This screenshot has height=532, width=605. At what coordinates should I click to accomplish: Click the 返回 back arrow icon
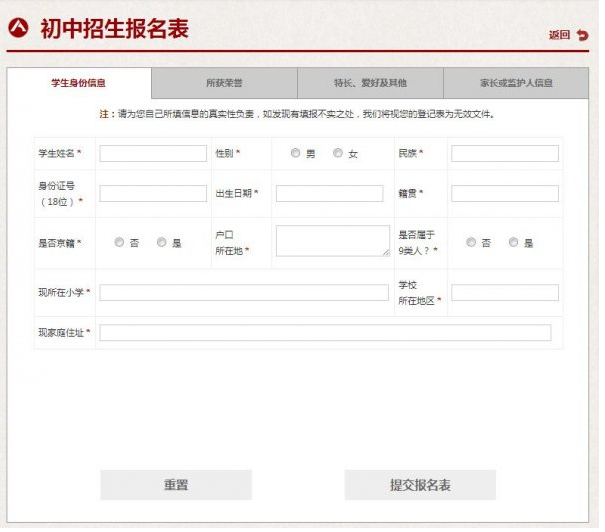[582, 35]
